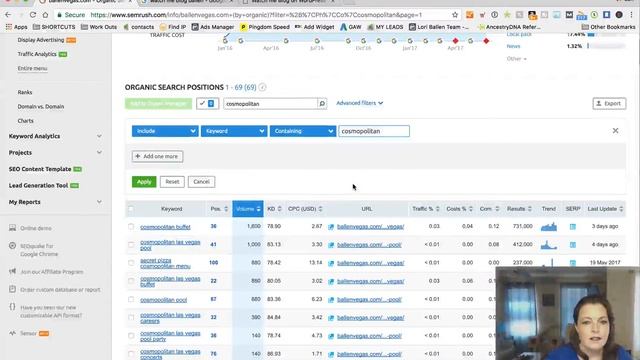Open the Ads Manager bookmark
The width and height of the screenshot is (640, 360).
click(213, 27)
